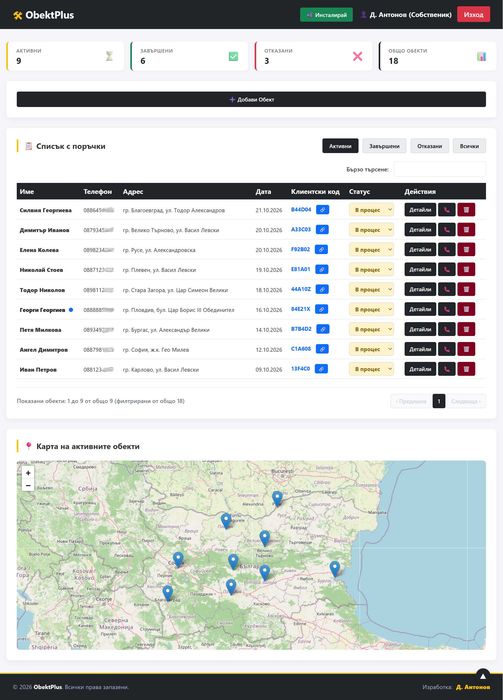Copy link for client code E81A01
This screenshot has height=700, width=503.
(321, 269)
